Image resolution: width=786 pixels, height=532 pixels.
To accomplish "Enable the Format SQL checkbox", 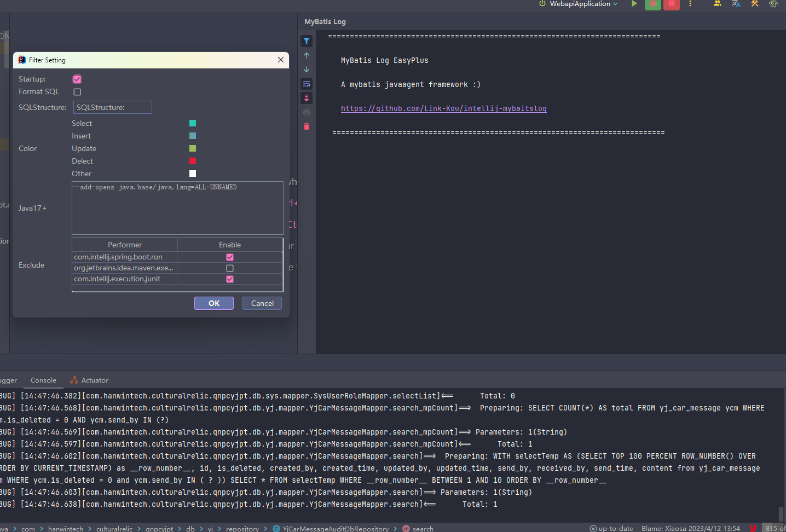I will 77,91.
